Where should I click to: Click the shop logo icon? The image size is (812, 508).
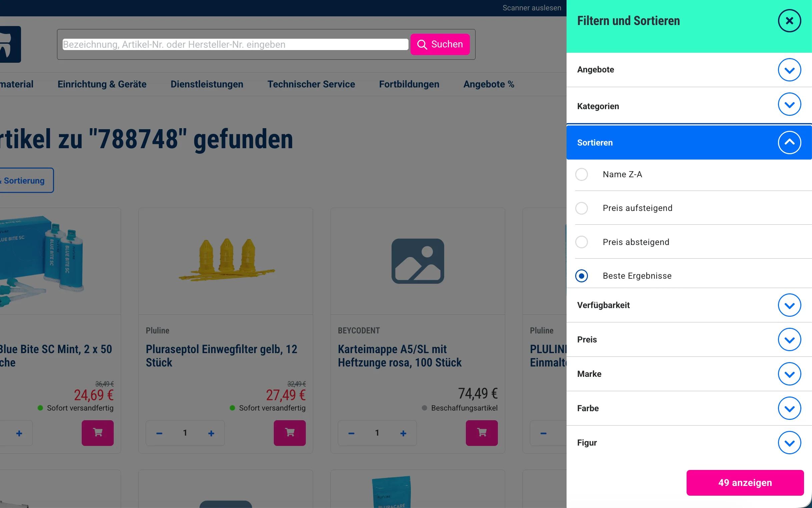[10, 44]
